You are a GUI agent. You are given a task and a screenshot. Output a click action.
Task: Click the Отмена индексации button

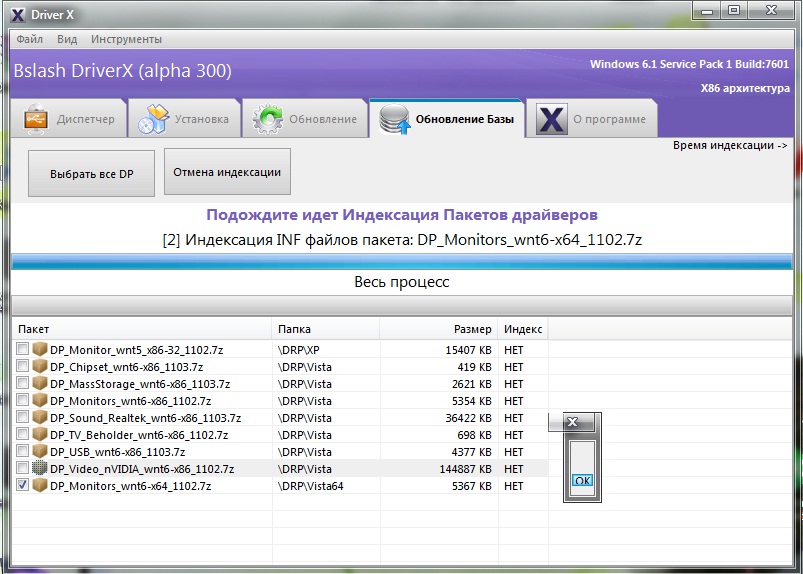click(x=227, y=172)
